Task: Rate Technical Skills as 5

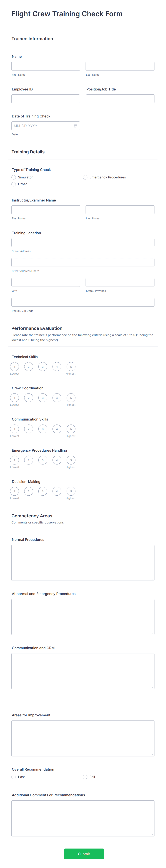Action: pyautogui.click(x=71, y=366)
